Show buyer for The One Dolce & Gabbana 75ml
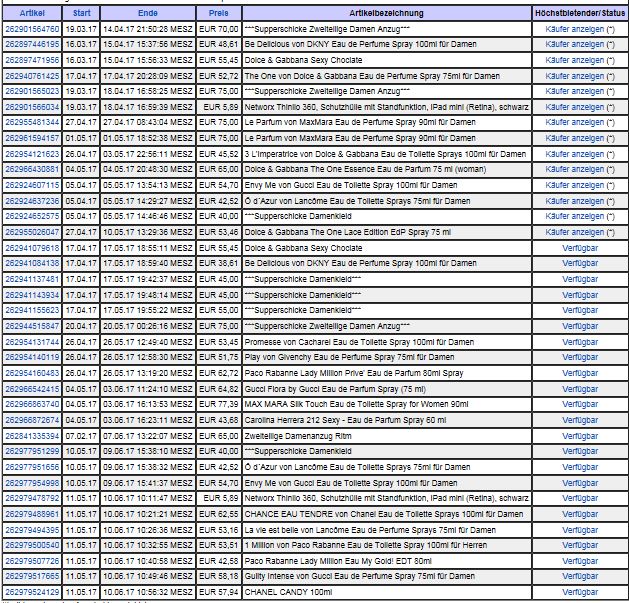Viewport: 629px width, 603px height. 574,76
